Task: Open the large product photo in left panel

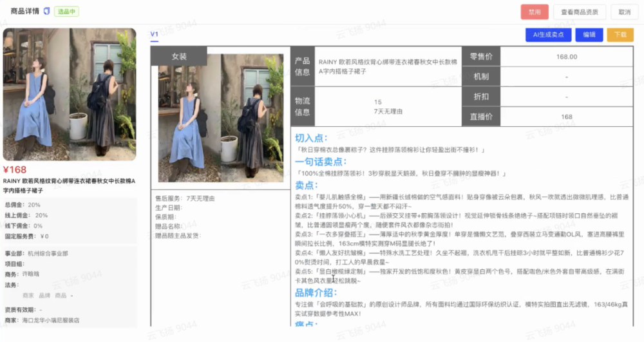Action: pyautogui.click(x=70, y=94)
